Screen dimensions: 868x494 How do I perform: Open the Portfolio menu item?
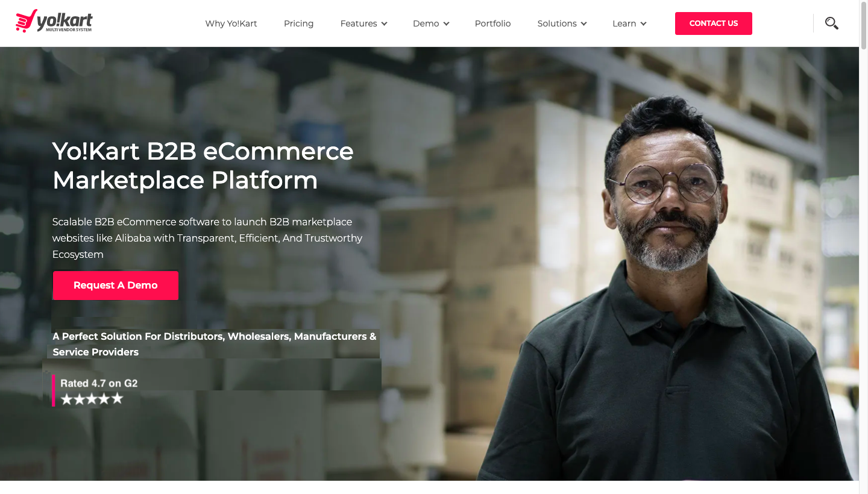click(x=492, y=23)
